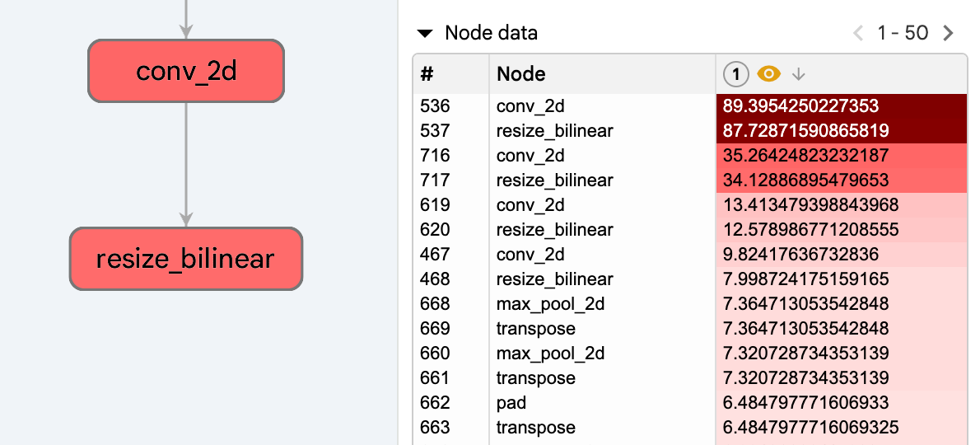
Task: Click the 13.413479398843968 value cell
Action: [810, 205]
